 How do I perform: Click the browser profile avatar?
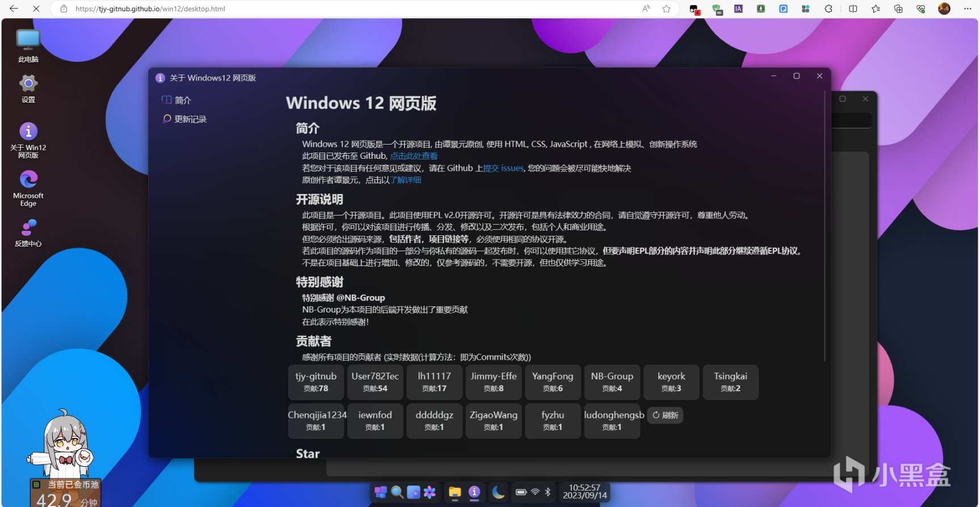coord(944,9)
